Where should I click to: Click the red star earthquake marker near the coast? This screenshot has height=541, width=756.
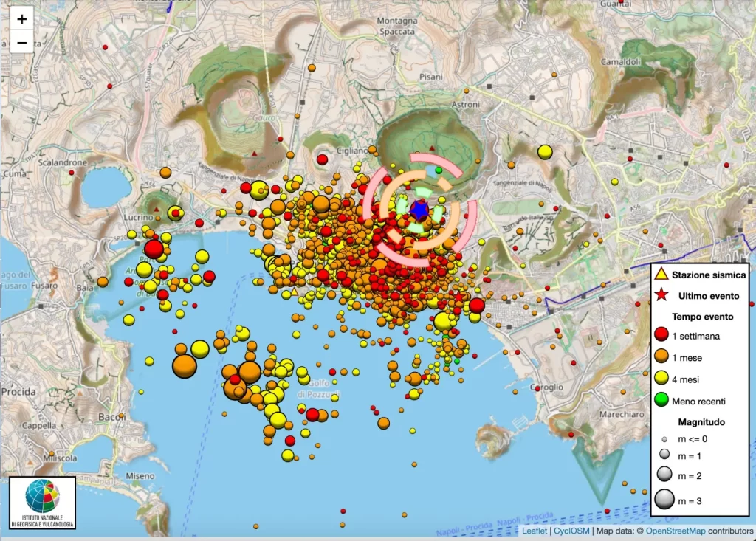click(459, 296)
